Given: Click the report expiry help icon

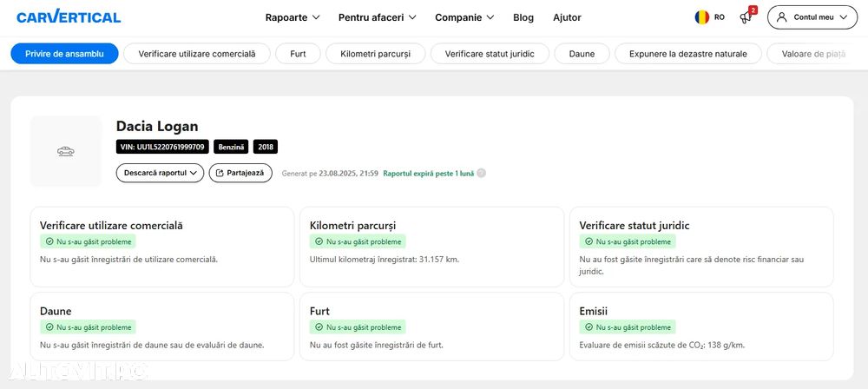Looking at the screenshot, I should click(x=482, y=173).
